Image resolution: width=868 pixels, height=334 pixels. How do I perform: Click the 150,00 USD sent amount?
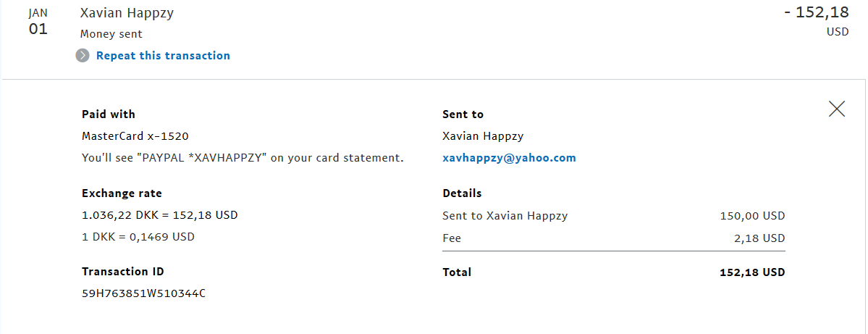(752, 216)
